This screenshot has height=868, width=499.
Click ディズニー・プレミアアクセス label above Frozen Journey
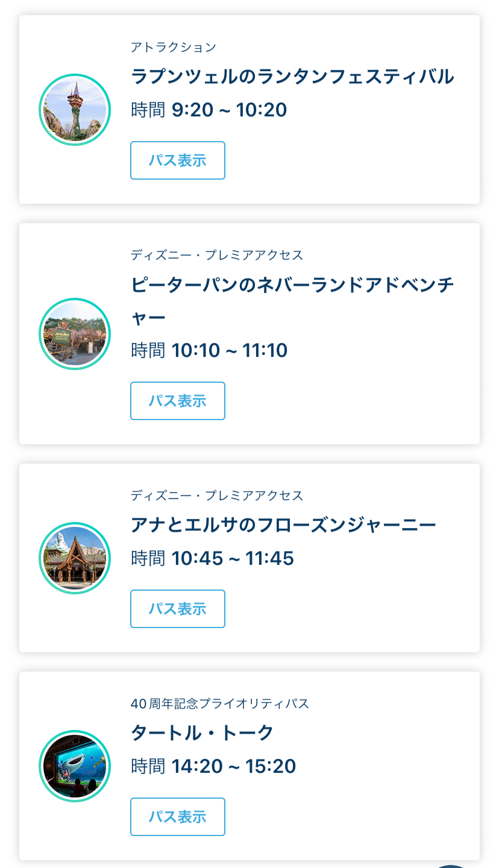point(217,495)
